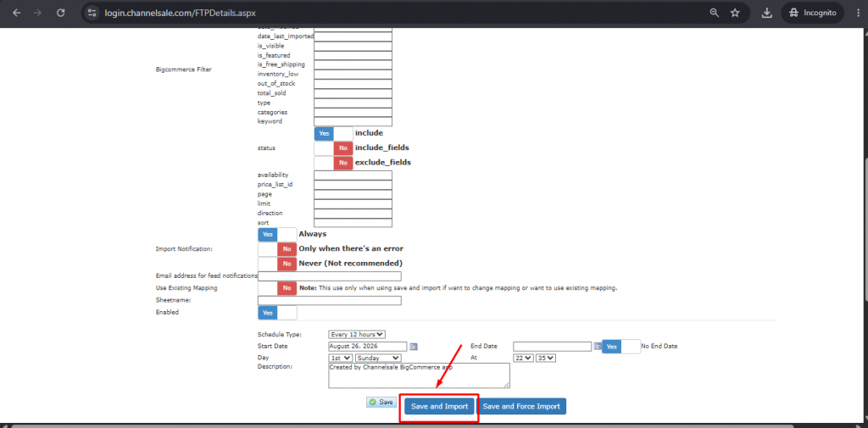Click the type filter input field
The image size is (868, 428).
coord(353,103)
